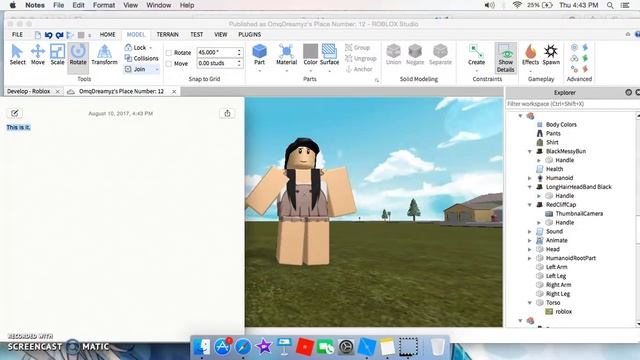Screen dimensions: 640x360
Task: Open Roblox red icon in the Dock
Action: click(x=305, y=347)
